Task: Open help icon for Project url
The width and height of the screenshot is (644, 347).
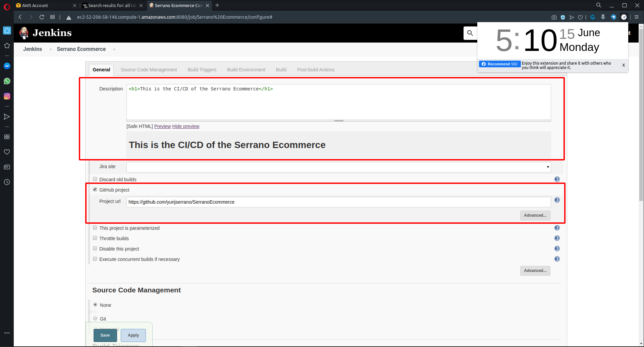Action: pyautogui.click(x=557, y=200)
